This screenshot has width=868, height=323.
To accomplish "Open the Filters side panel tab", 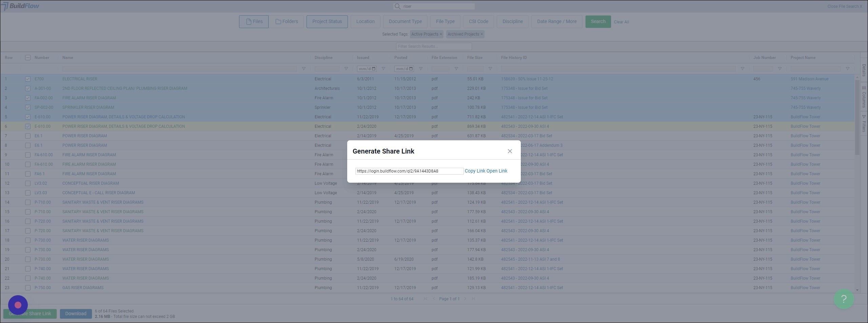I will (x=864, y=123).
